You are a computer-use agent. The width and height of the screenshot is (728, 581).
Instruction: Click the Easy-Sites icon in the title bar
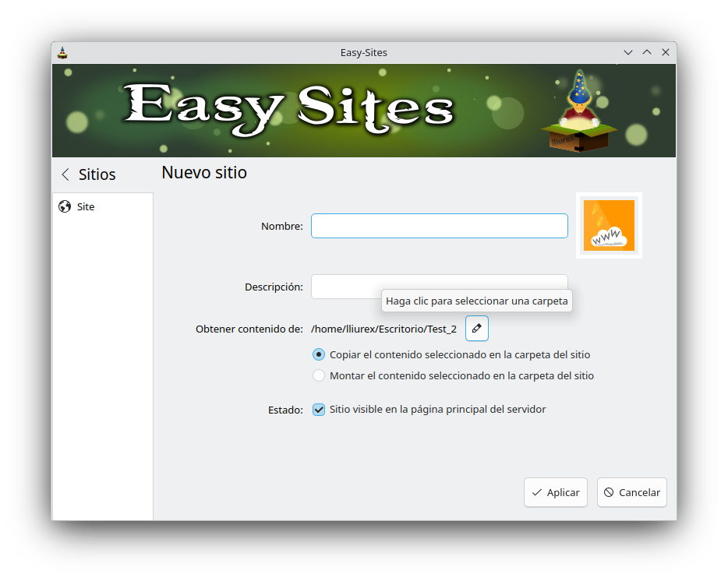pos(62,52)
